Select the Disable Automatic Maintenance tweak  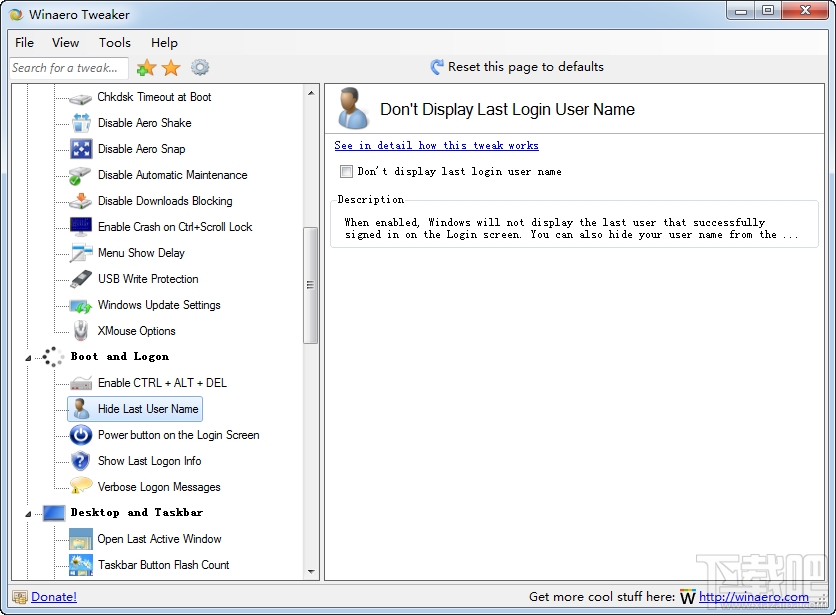173,175
